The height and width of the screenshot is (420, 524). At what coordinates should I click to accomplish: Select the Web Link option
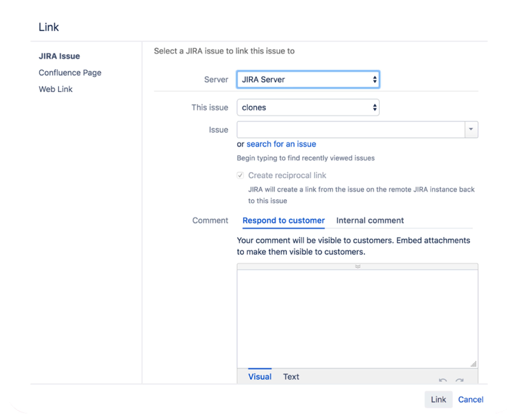[56, 89]
